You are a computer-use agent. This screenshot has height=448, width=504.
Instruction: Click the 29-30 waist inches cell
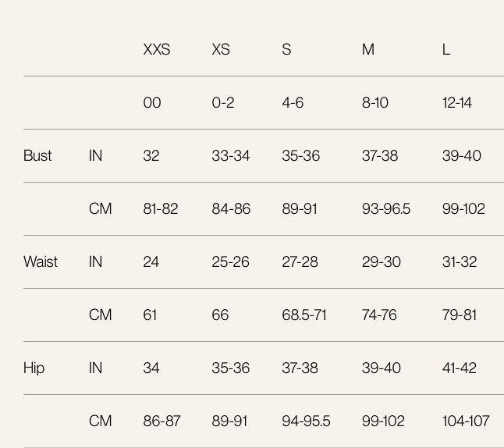[382, 261]
